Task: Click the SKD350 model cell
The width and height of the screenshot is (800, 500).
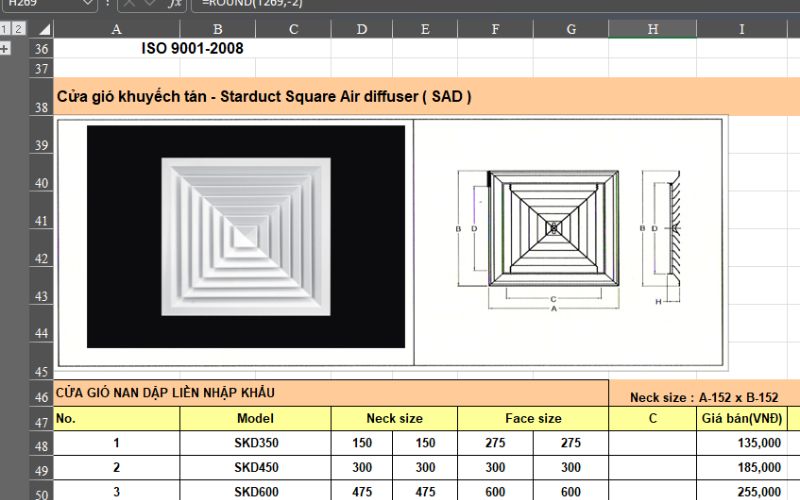Action: point(256,443)
